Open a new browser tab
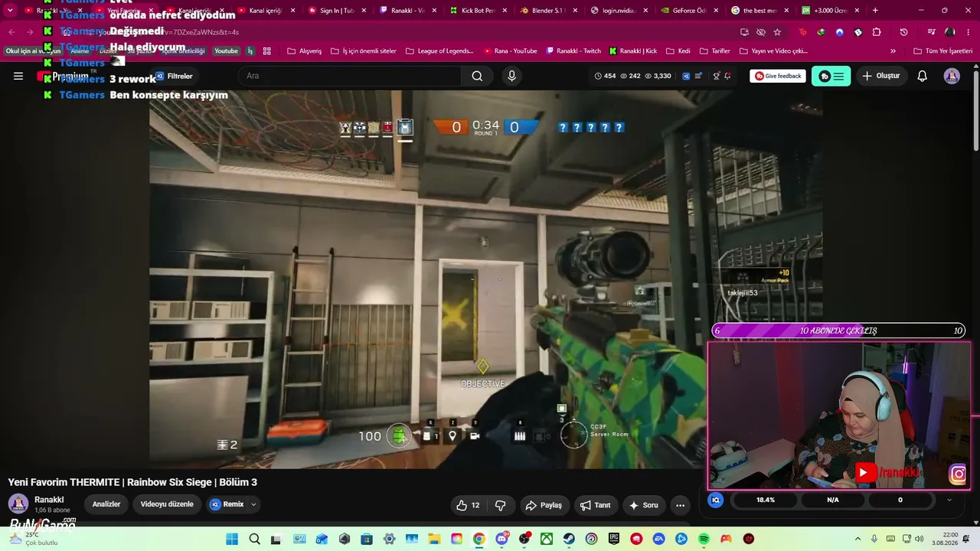The image size is (980, 551). (x=875, y=11)
